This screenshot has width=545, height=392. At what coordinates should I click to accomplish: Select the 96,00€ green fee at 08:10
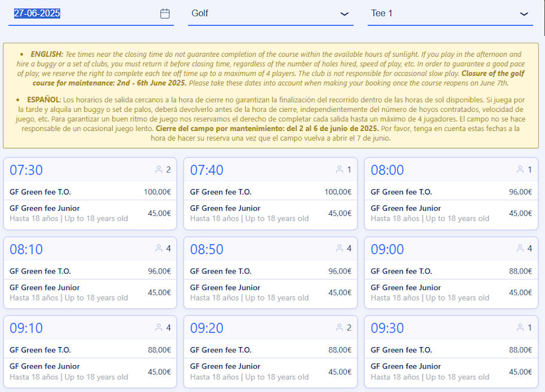pyautogui.click(x=159, y=271)
